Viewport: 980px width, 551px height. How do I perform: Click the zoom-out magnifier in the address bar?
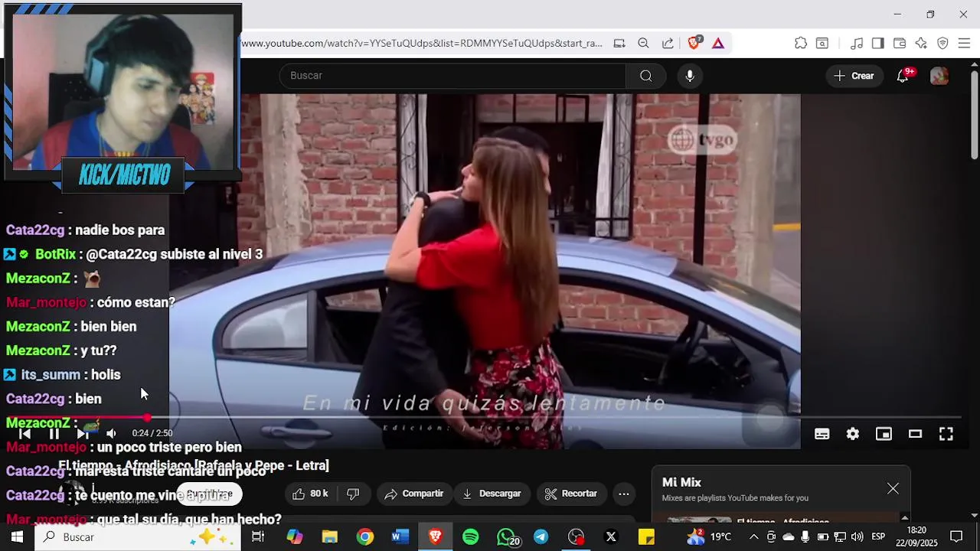coord(644,44)
